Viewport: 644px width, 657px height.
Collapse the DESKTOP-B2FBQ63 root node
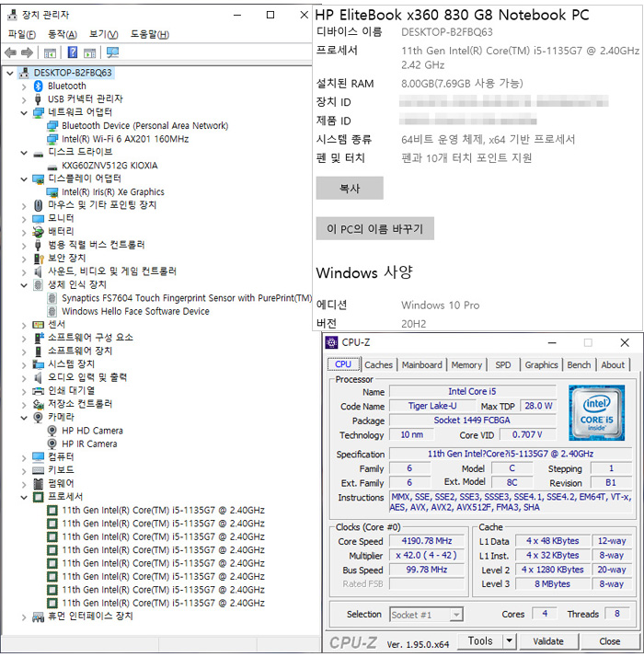(10, 74)
